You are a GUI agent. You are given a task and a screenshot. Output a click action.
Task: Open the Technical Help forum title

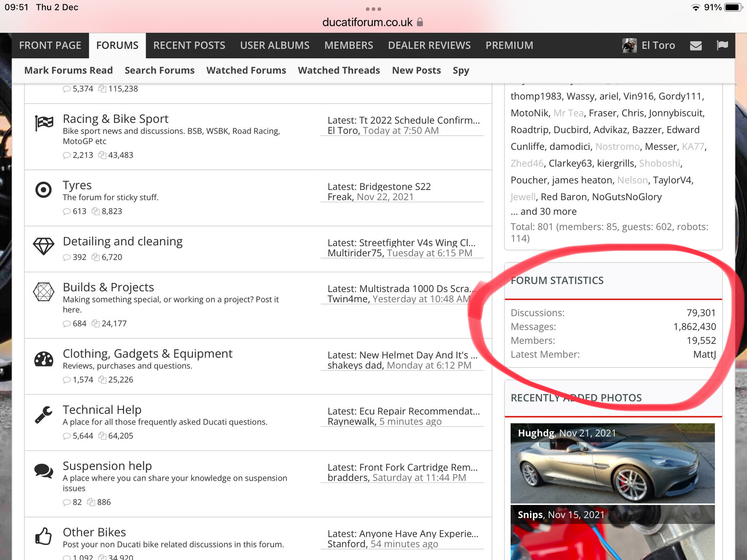pos(102,410)
